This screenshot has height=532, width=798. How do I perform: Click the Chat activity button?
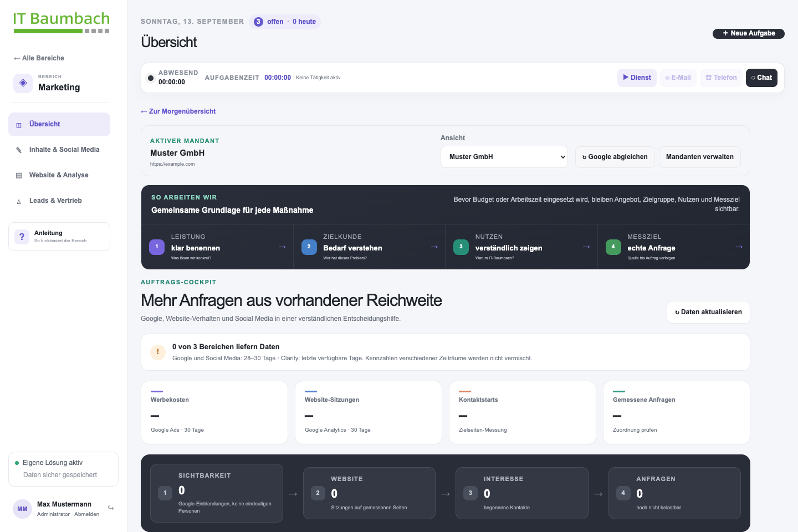(x=761, y=78)
